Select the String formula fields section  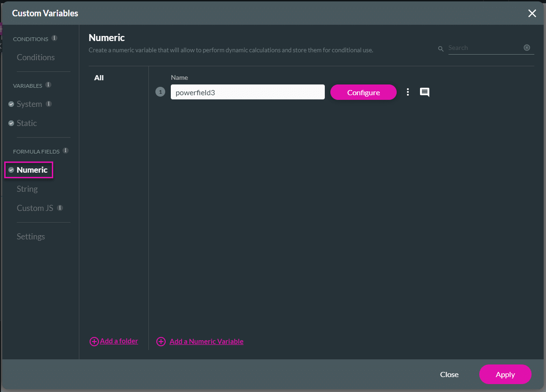[x=27, y=189]
